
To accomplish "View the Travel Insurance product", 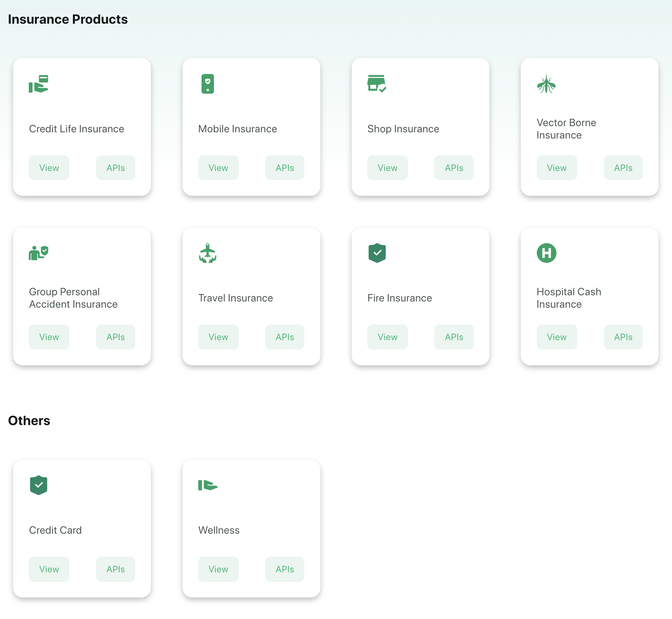I will pyautogui.click(x=218, y=337).
